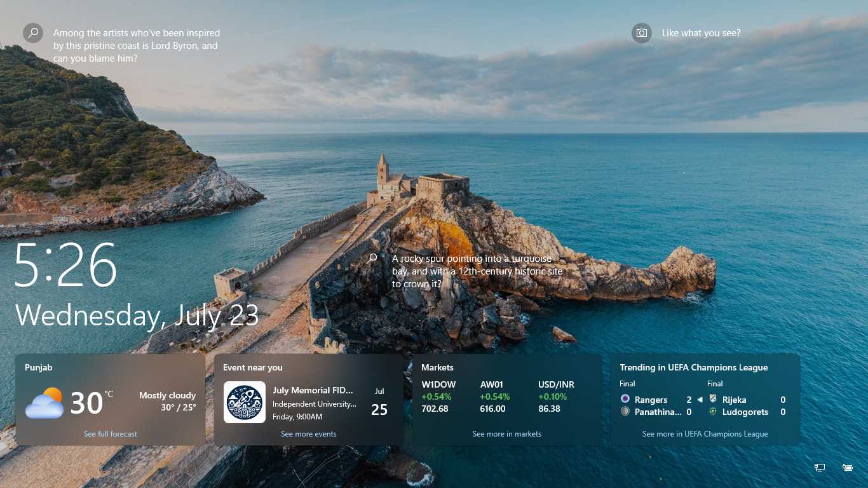Click the Mostly cloudy label
This screenshot has width=868, height=488.
pos(168,395)
